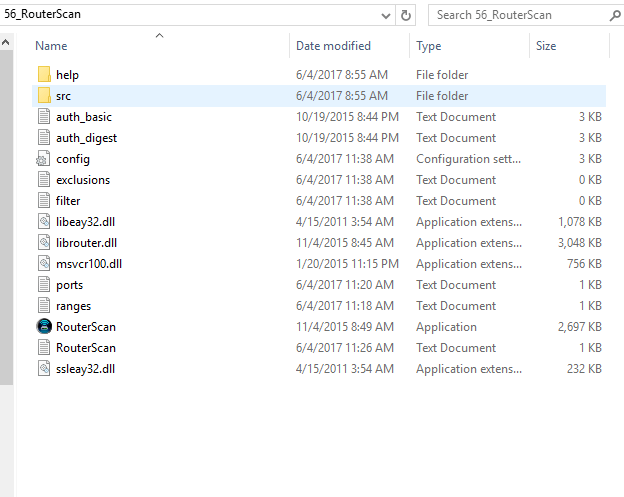Click the auth_basic text document icon

[43, 117]
